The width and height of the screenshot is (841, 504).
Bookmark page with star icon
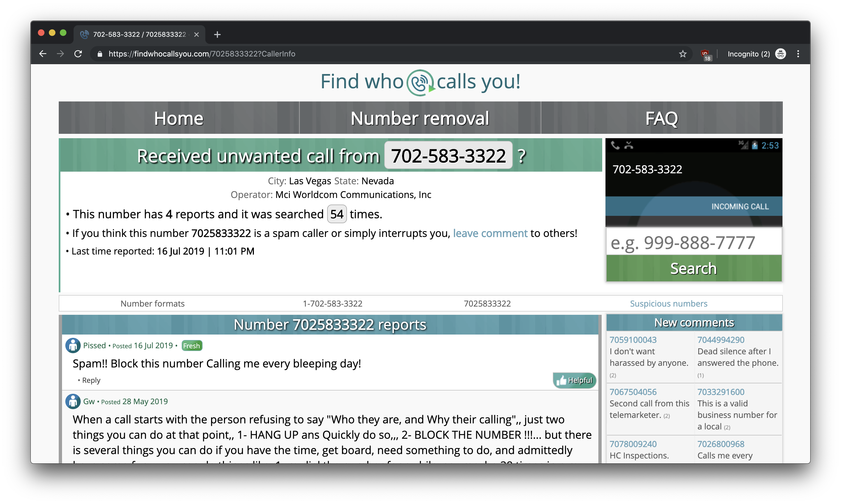click(x=683, y=54)
